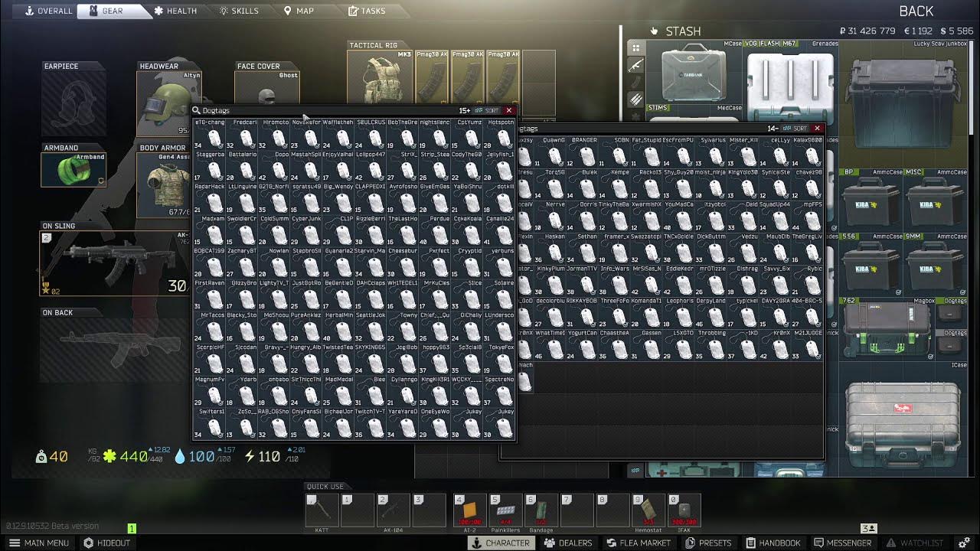Switch to the Map tab
Screen dimensions: 980x551
[299, 11]
